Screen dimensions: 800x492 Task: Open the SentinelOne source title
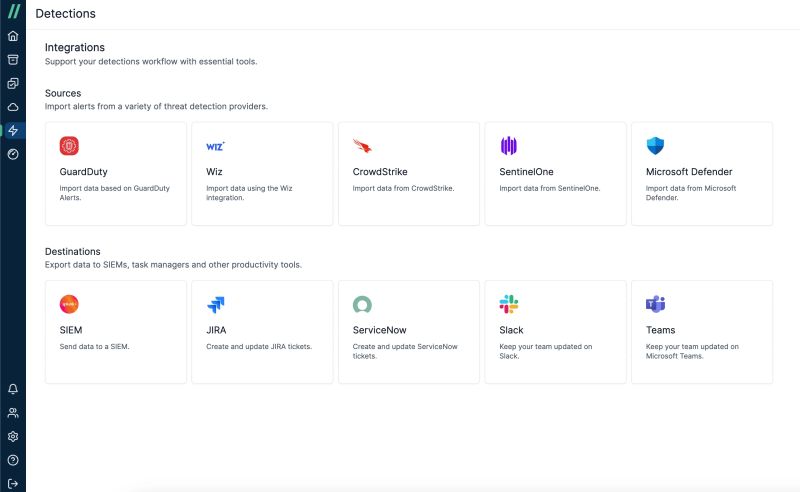coord(527,171)
